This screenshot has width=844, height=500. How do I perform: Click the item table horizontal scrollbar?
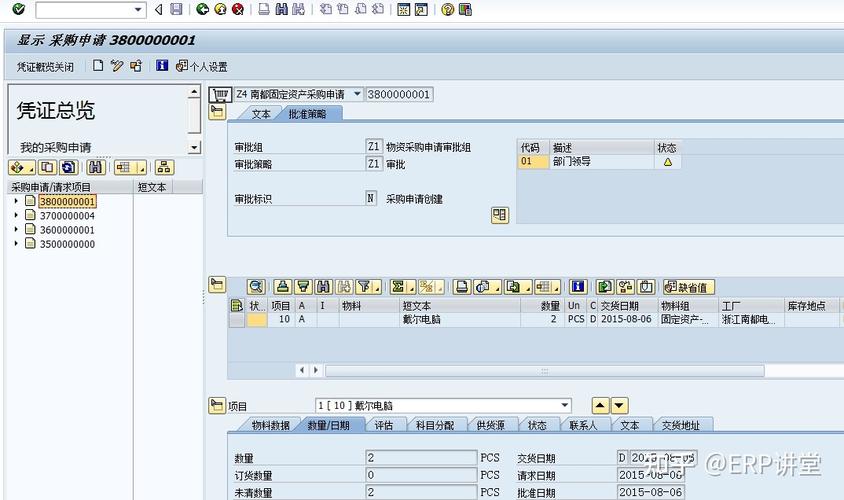pos(544,371)
